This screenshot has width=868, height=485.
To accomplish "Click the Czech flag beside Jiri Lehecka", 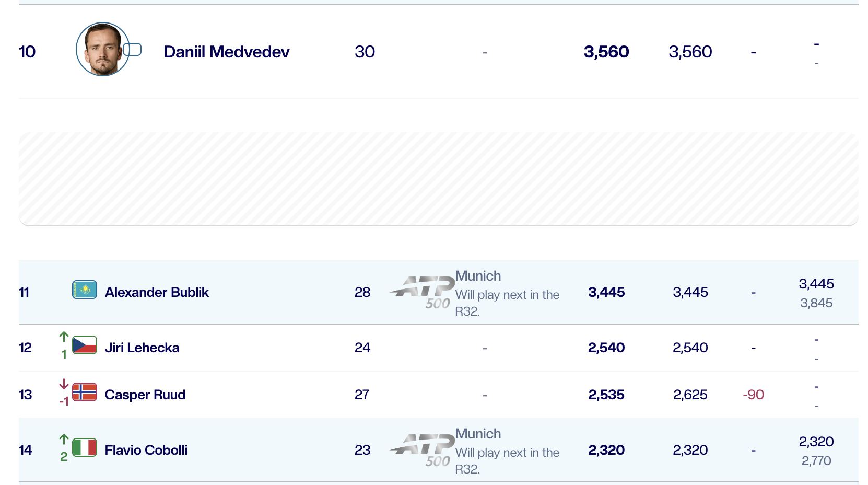I will point(85,345).
